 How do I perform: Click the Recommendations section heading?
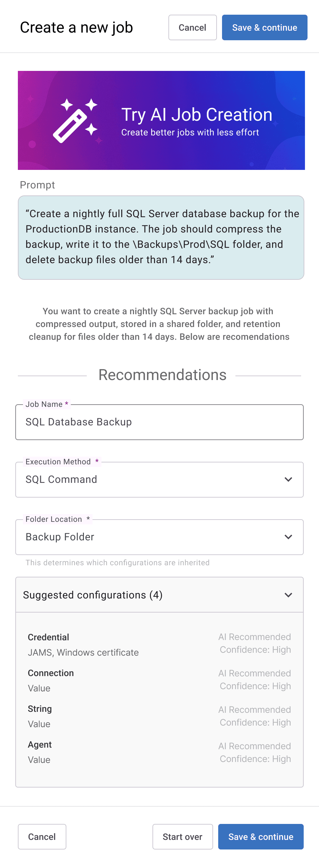162,375
